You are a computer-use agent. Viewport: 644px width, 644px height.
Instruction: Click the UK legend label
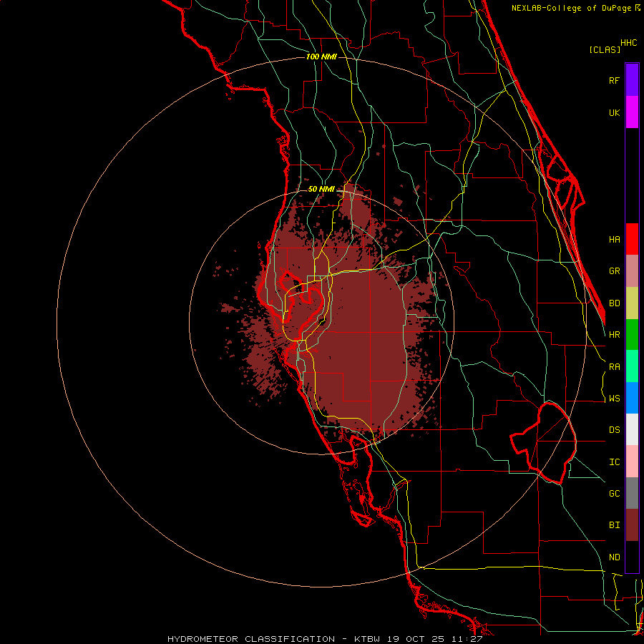614,112
